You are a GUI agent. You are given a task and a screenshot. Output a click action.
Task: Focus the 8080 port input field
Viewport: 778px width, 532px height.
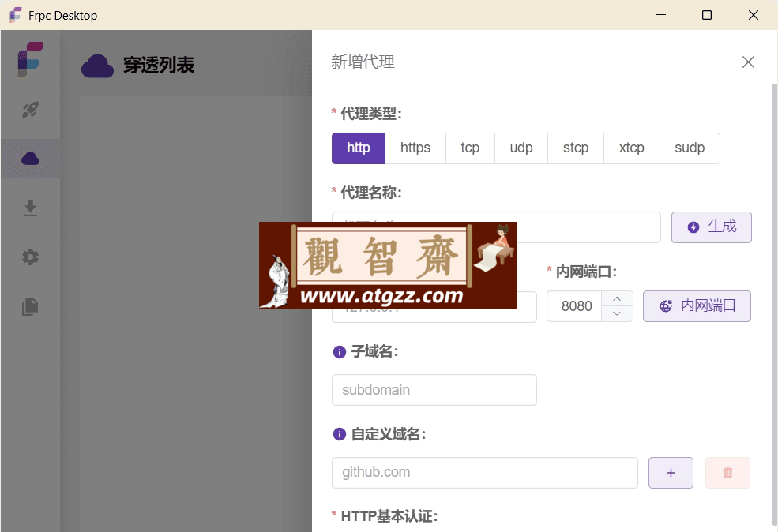[x=574, y=306]
